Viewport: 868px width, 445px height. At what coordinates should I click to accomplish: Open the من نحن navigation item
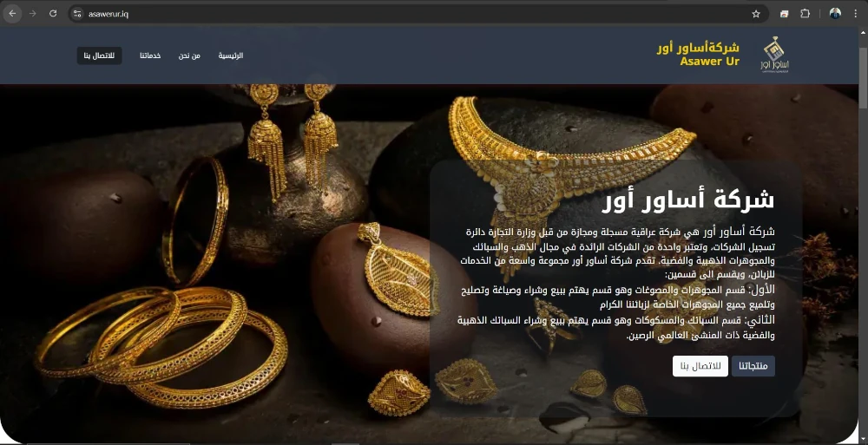pyautogui.click(x=189, y=56)
